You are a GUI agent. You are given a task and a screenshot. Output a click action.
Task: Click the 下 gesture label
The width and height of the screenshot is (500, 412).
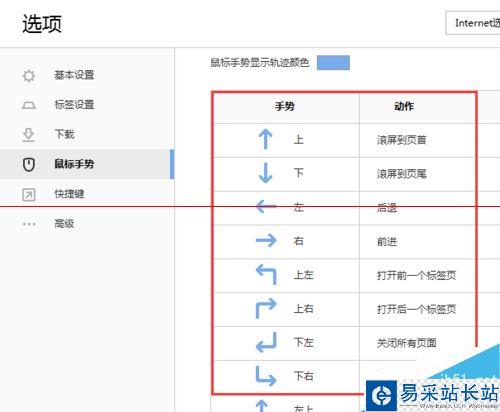click(299, 173)
